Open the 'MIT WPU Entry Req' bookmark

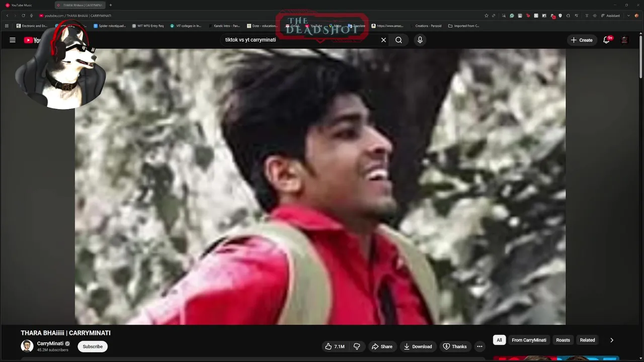click(148, 26)
